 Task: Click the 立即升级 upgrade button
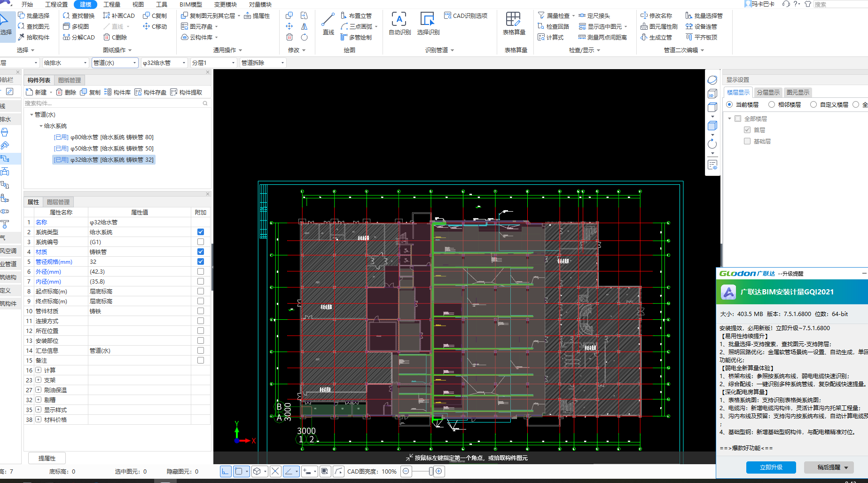point(771,467)
